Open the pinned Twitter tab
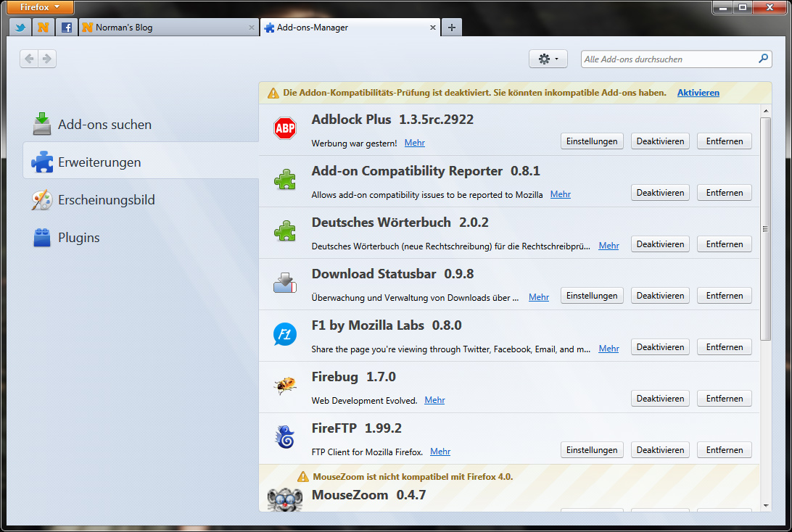The image size is (792, 532). click(x=20, y=28)
